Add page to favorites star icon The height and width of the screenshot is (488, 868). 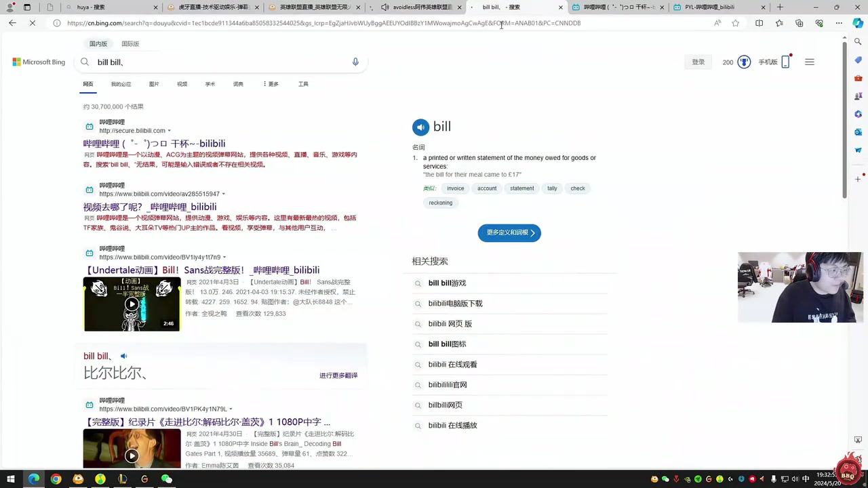(736, 23)
